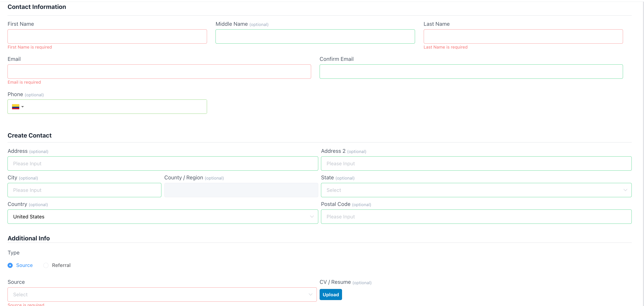Click the 'CV / Resume' label

tap(335, 282)
